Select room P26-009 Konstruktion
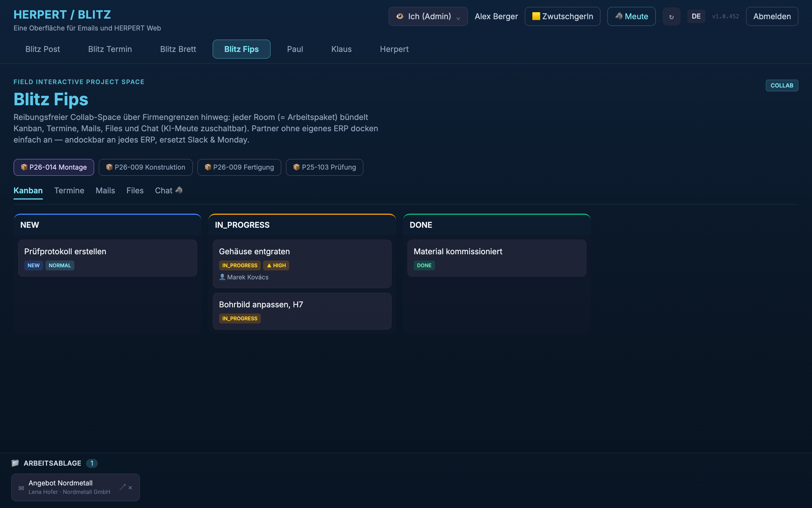The width and height of the screenshot is (812, 508). [x=145, y=167]
